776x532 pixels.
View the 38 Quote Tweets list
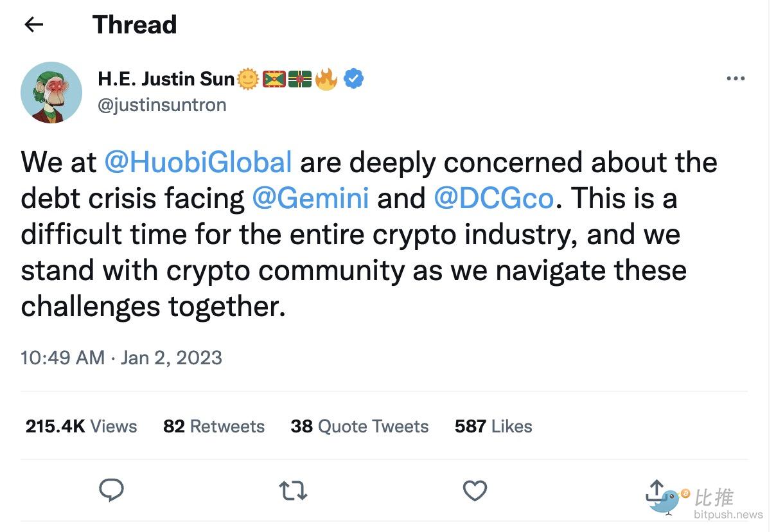pos(359,426)
